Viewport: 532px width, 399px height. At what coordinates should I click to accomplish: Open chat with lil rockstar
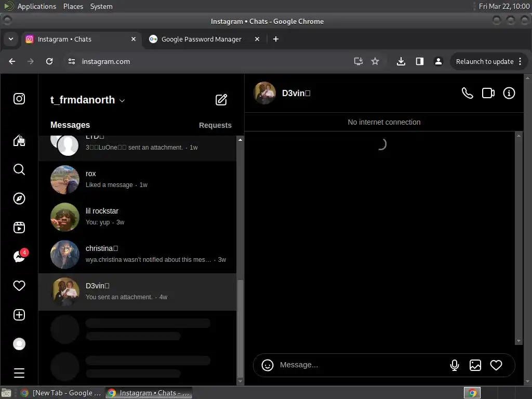click(137, 217)
